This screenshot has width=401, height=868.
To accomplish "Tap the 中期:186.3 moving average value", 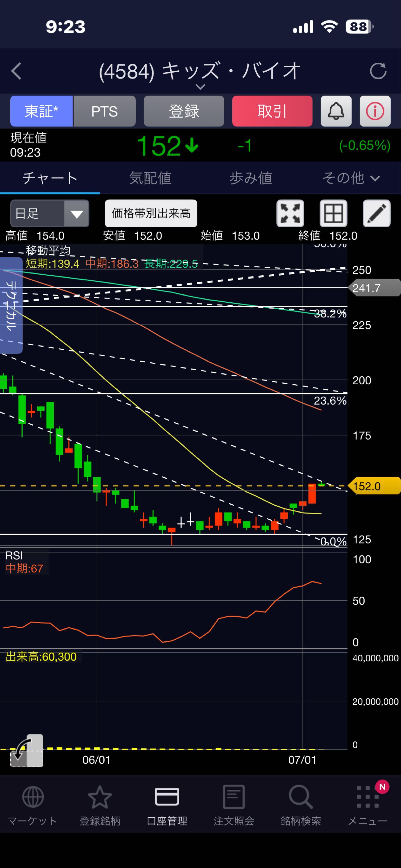I will click(112, 264).
